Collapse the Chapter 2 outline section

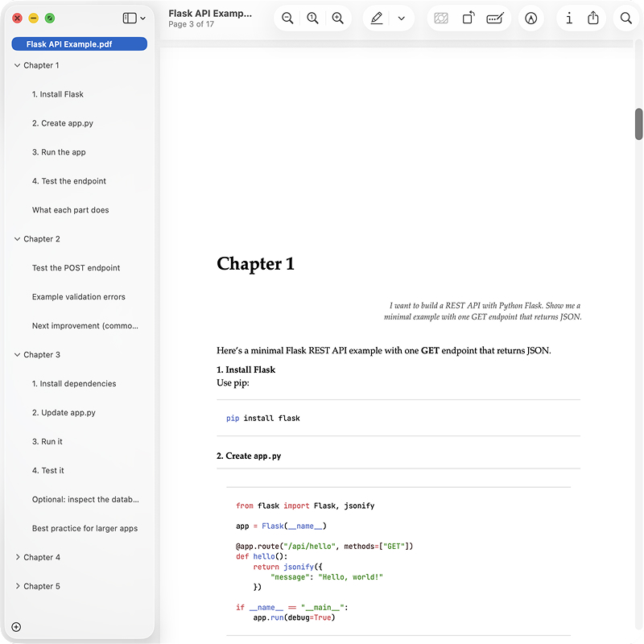(17, 239)
